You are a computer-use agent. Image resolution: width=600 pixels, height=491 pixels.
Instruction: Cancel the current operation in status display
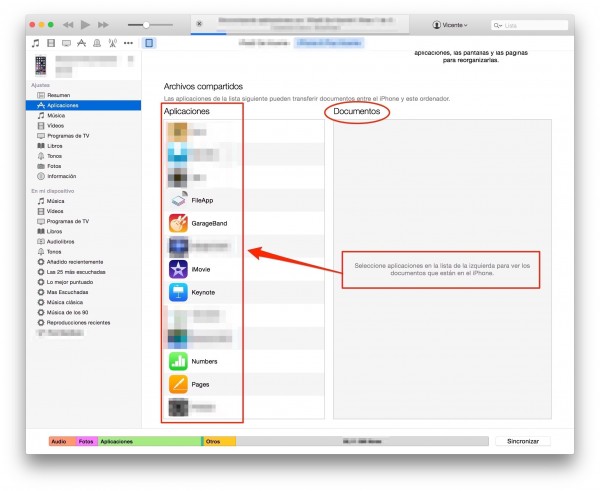point(199,24)
